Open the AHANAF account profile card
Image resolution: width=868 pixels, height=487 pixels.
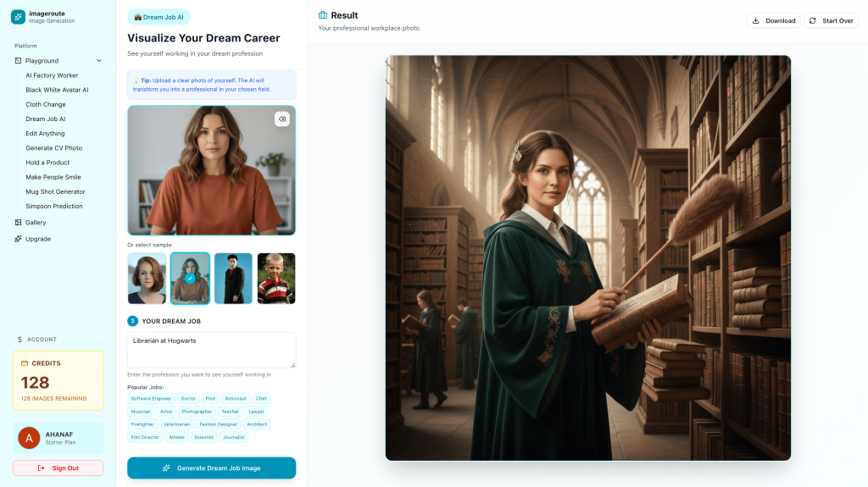58,439
